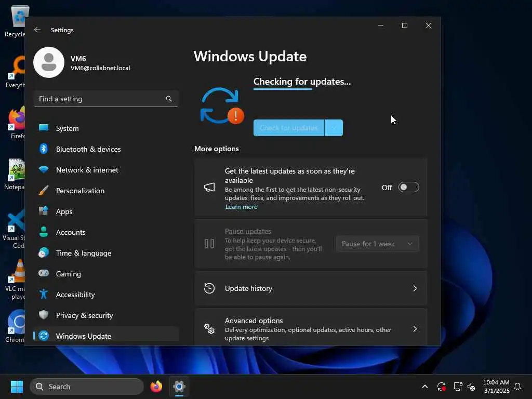Click the Privacy & security shield icon
The height and width of the screenshot is (399, 532).
[44, 315]
